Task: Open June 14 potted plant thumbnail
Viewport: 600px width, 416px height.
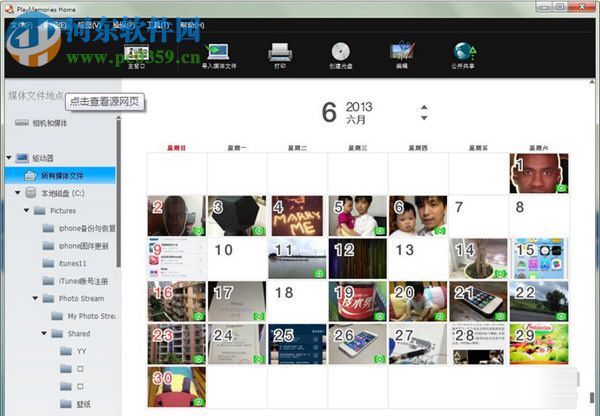Action: coord(478,258)
